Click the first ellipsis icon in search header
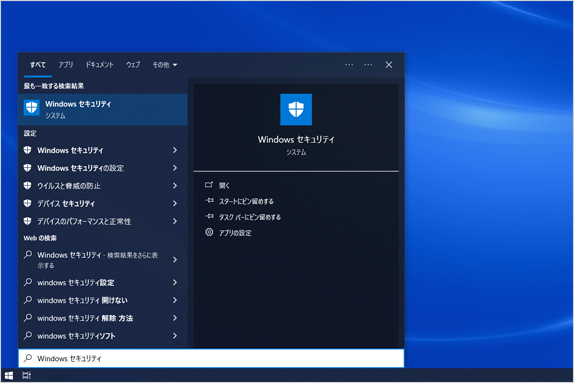 349,65
